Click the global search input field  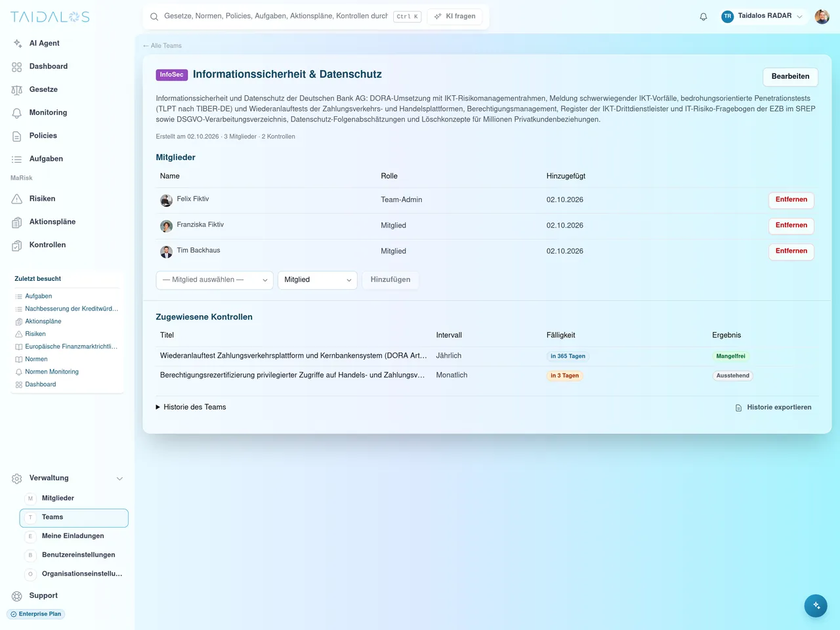pos(276,16)
